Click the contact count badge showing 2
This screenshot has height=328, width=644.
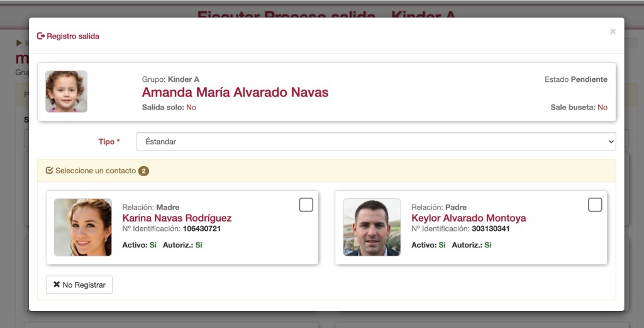[x=143, y=171]
